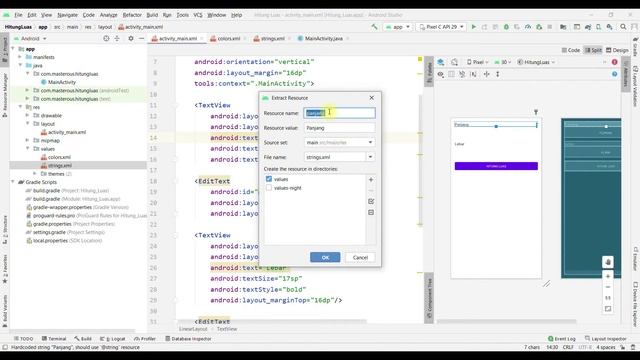Image resolution: width=640 pixels, height=360 pixels.
Task: Switch editor to Split view
Action: coord(593,50)
